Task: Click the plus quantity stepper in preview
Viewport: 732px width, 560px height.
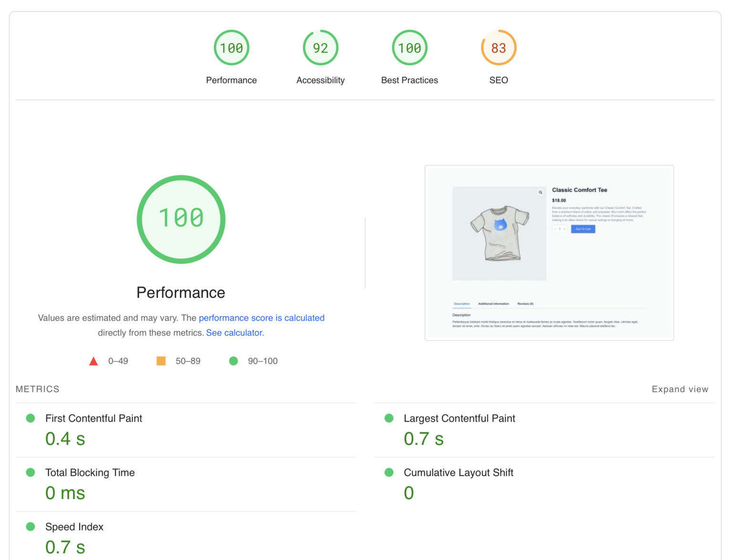Action: 565,229
